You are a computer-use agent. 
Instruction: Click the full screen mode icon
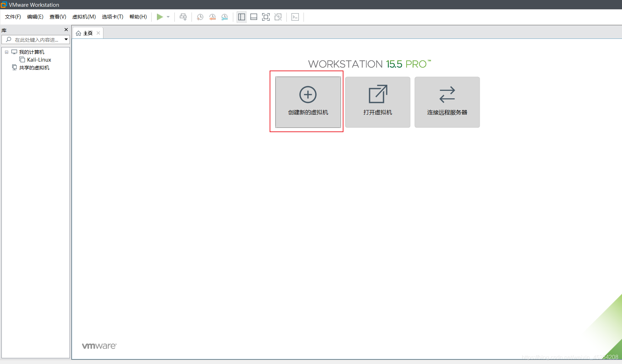[266, 17]
